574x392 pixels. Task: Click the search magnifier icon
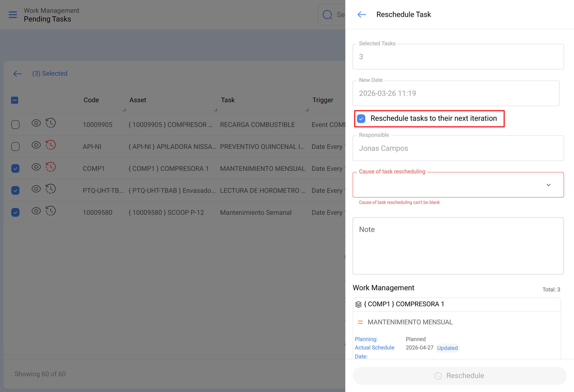pos(328,15)
